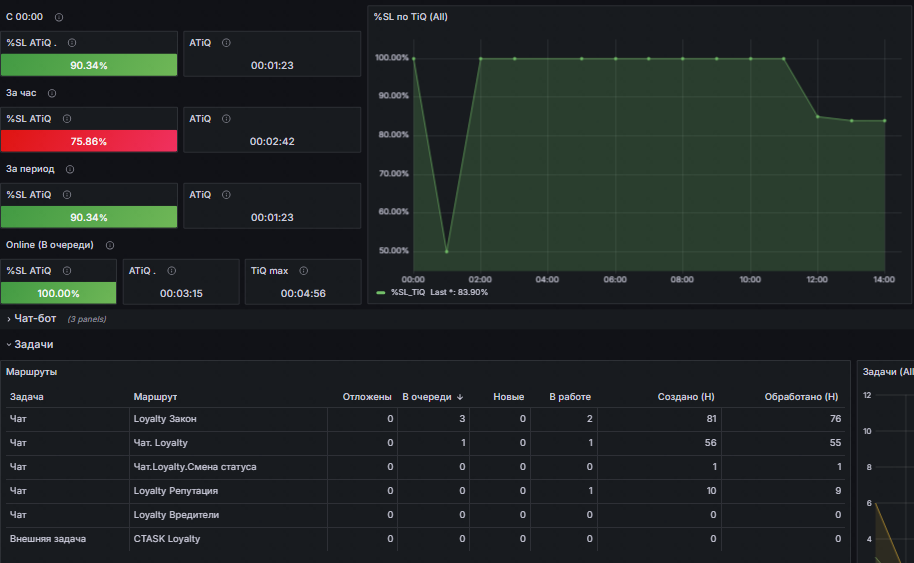914x563 pixels.
Task: Click info icon beside За период
Action: pos(70,170)
